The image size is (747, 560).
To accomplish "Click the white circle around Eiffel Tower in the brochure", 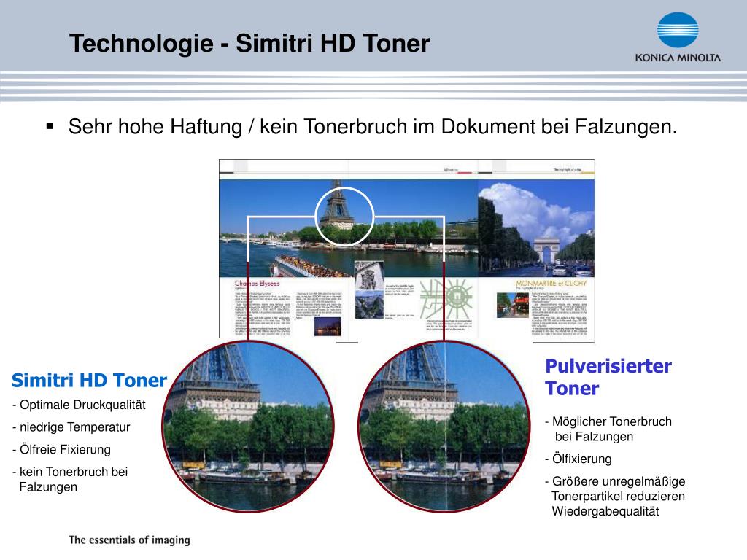I will [344, 216].
